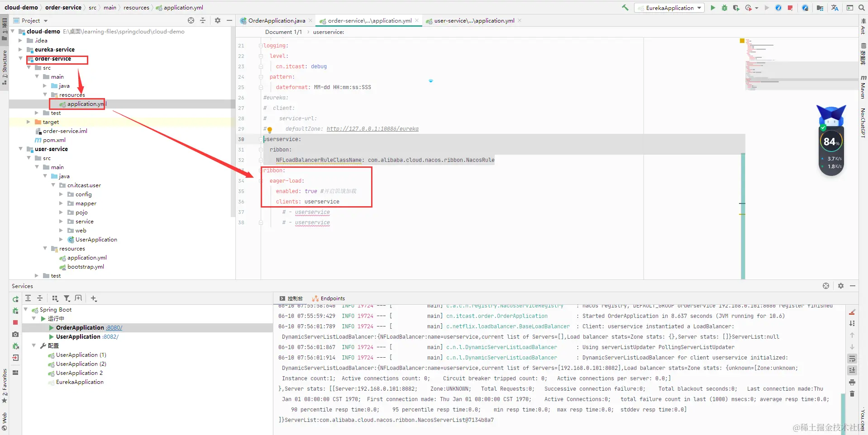The image size is (868, 435).
Task: Run EurekaApplication with the green play button
Action: [x=713, y=8]
